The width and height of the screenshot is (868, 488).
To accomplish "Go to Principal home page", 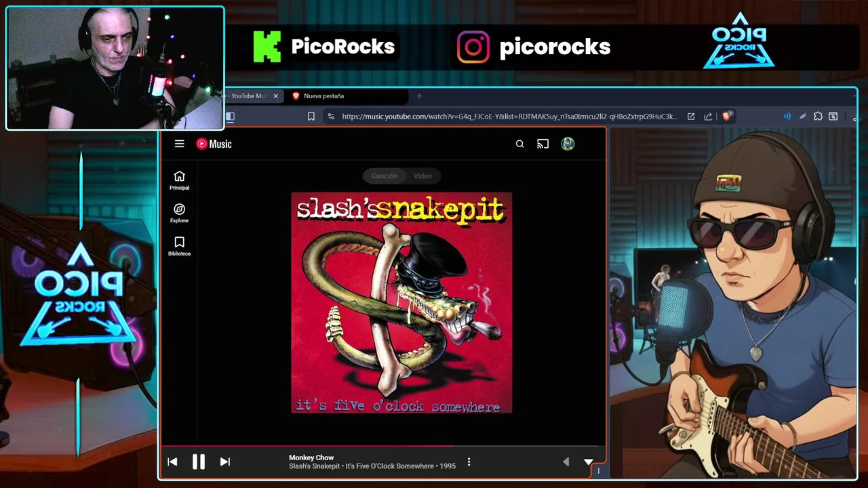I will click(179, 180).
